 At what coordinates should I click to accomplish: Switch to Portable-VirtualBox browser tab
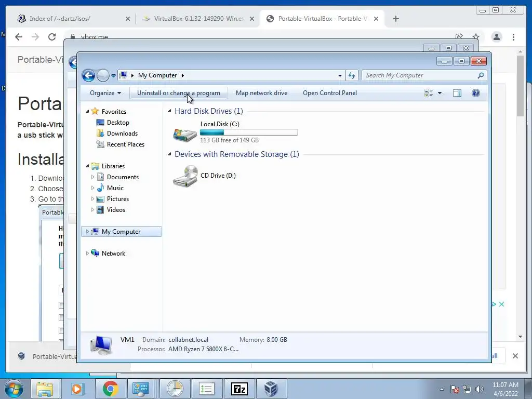click(x=322, y=19)
